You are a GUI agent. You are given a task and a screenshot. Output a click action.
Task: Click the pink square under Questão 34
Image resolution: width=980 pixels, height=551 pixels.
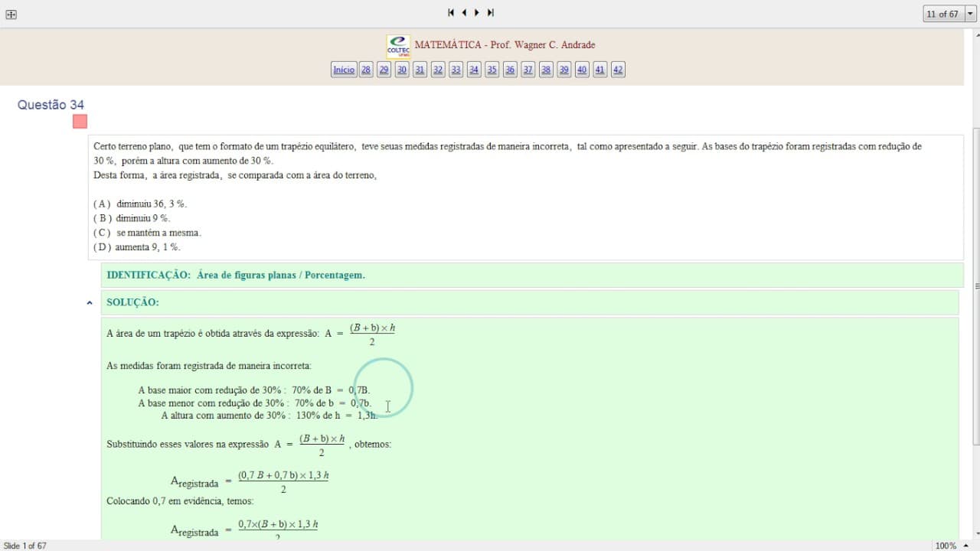(x=80, y=122)
